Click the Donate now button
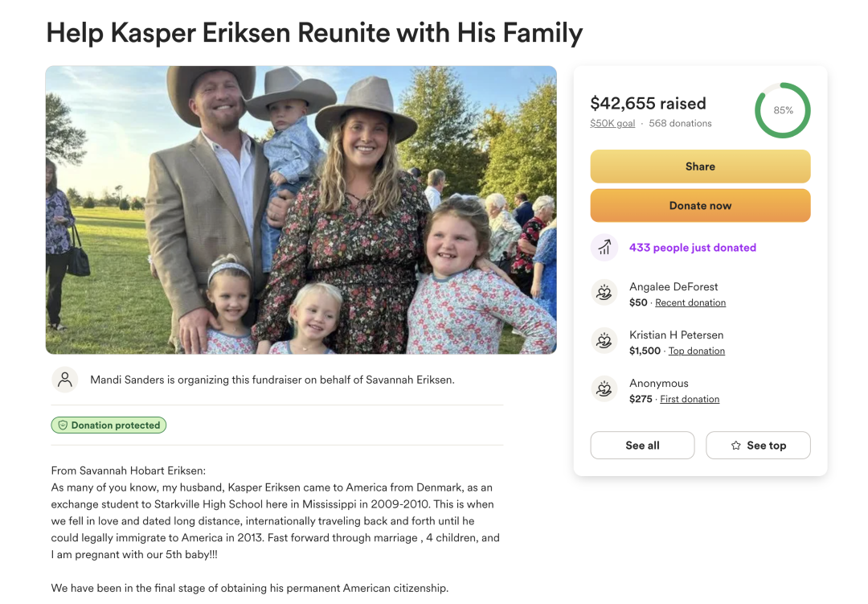Screen dimensions: 868x604 [700, 206]
